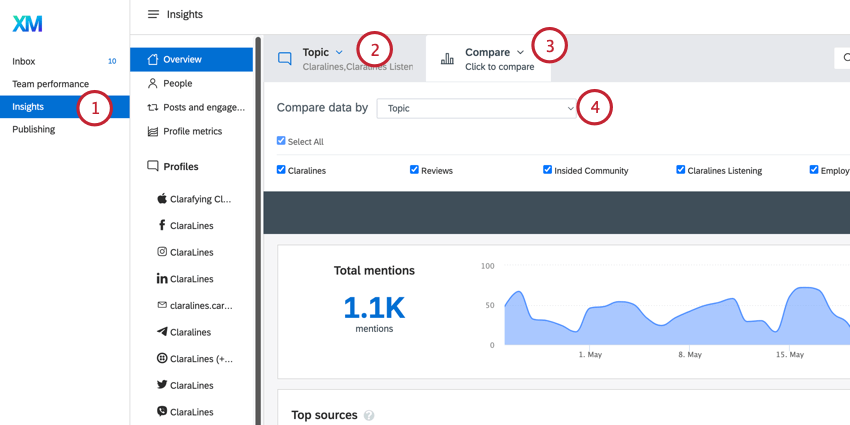Click the 8. May axis label
The height and width of the screenshot is (425, 850).
coord(692,355)
